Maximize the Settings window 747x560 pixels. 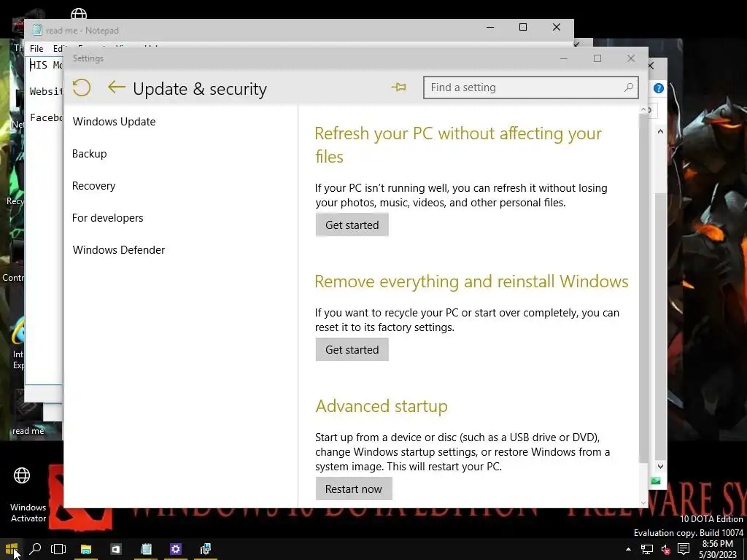pos(597,58)
